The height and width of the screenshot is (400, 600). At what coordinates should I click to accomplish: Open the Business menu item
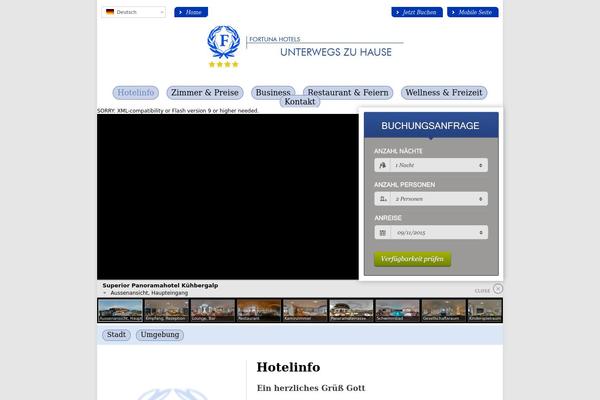[x=273, y=92]
